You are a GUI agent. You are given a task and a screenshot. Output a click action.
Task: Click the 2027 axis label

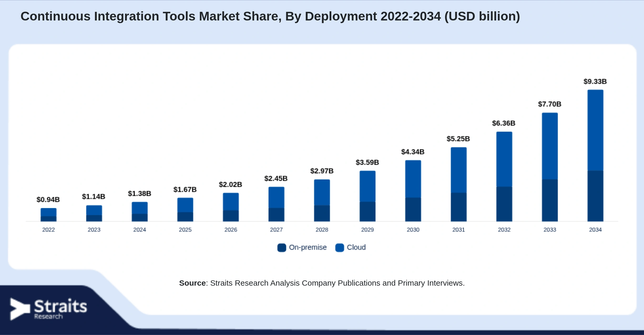[277, 230]
